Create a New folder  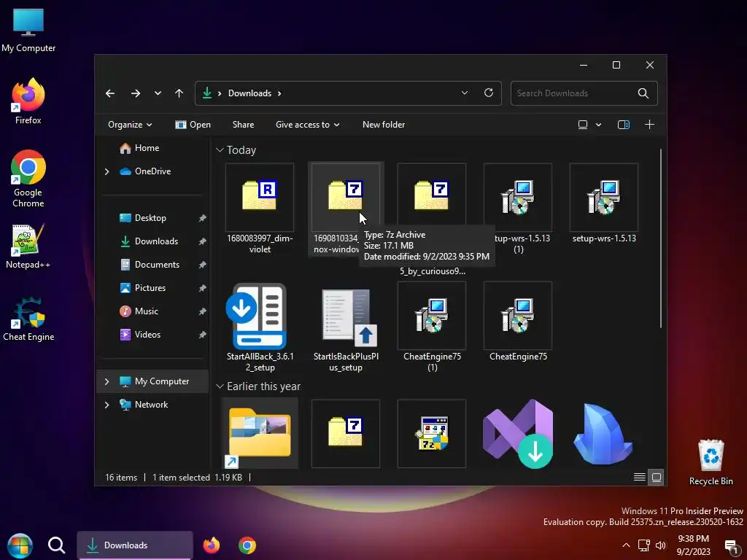384,125
